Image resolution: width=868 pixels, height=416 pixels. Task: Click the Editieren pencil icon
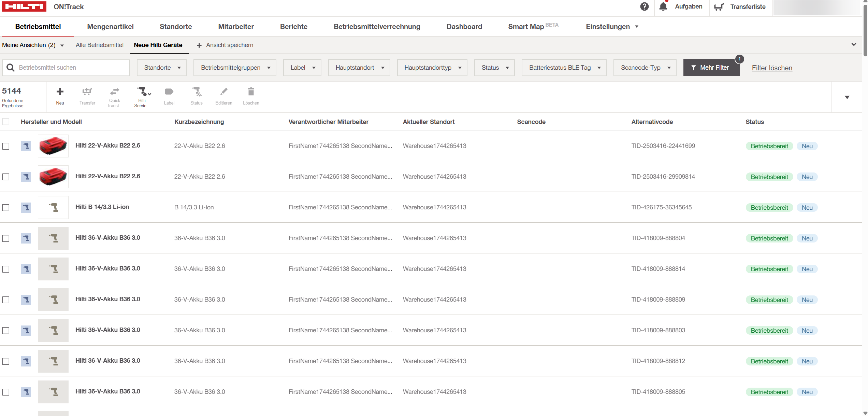224,92
